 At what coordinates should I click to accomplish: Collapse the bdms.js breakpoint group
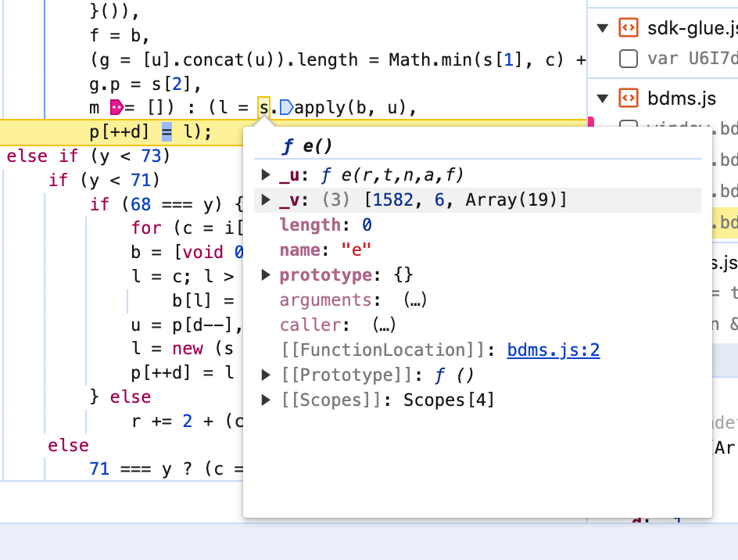pos(602,98)
